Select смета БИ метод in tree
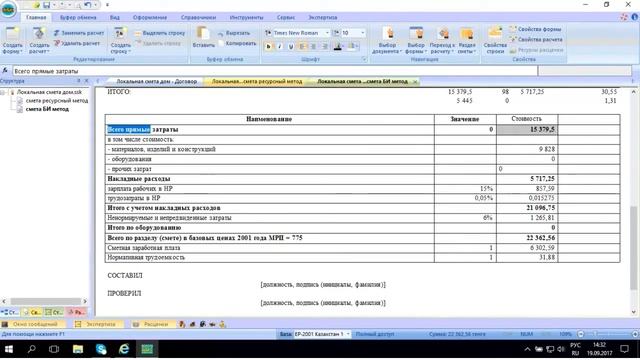The height and width of the screenshot is (360, 640). [x=47, y=109]
